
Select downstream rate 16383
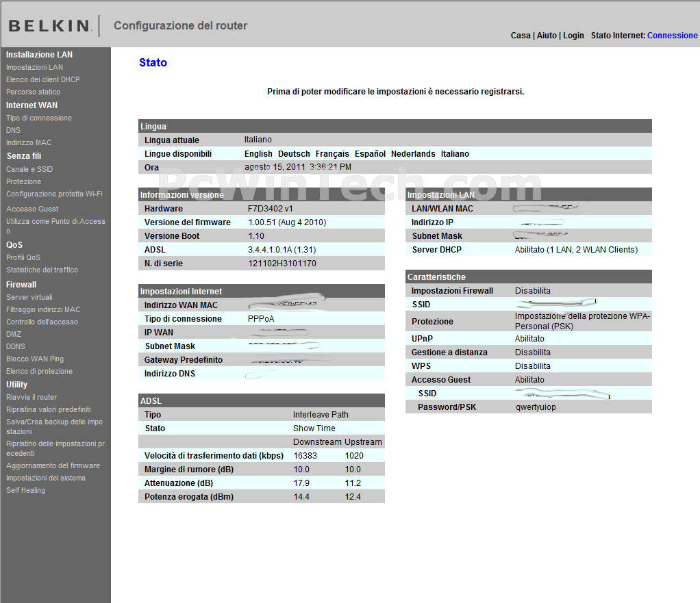coord(305,456)
